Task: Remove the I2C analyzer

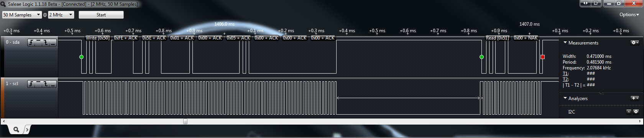Action: [629, 112]
